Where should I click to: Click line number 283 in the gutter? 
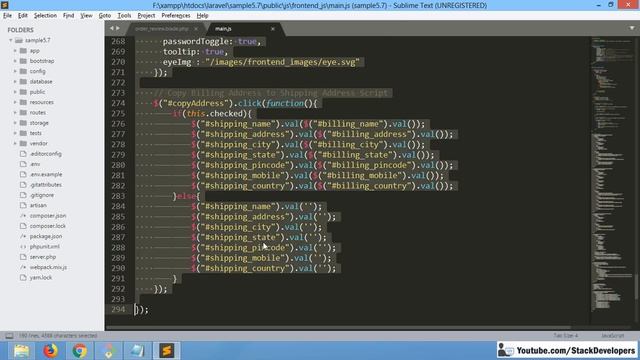click(x=118, y=196)
